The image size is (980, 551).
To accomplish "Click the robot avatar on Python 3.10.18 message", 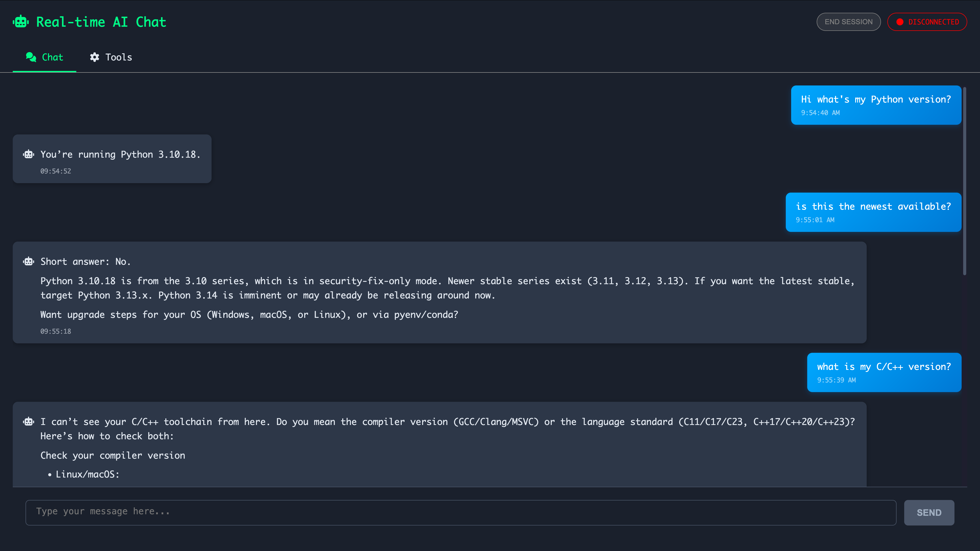I will click(x=29, y=154).
